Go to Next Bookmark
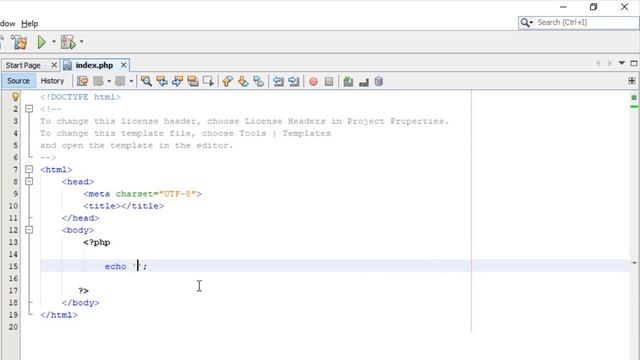 click(243, 81)
